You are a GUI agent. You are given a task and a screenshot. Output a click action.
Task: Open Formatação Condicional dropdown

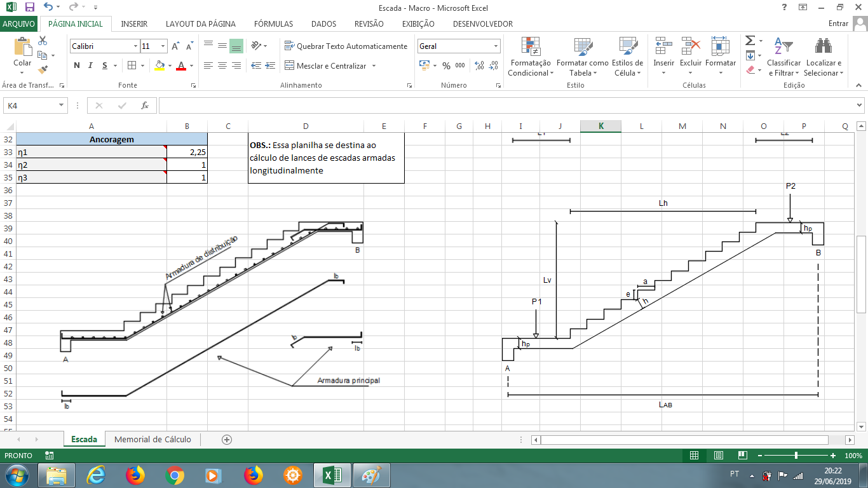click(x=531, y=57)
